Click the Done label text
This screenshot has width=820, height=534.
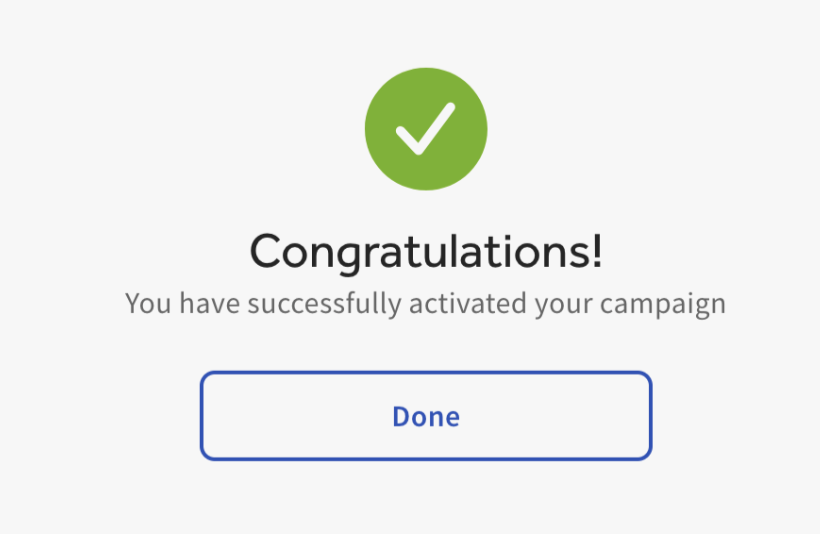click(426, 416)
